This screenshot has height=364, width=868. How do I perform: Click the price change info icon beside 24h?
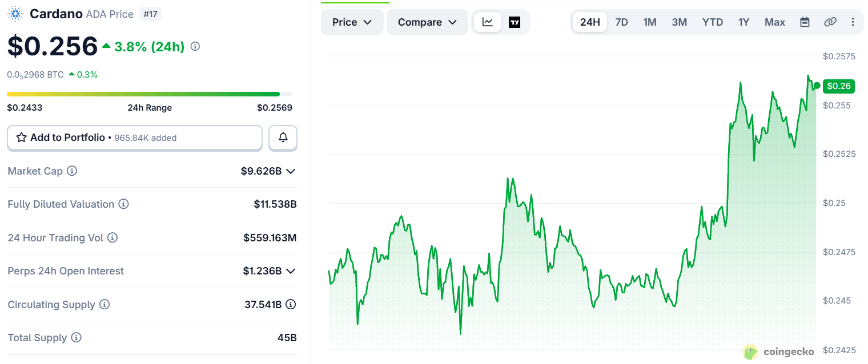pos(195,47)
